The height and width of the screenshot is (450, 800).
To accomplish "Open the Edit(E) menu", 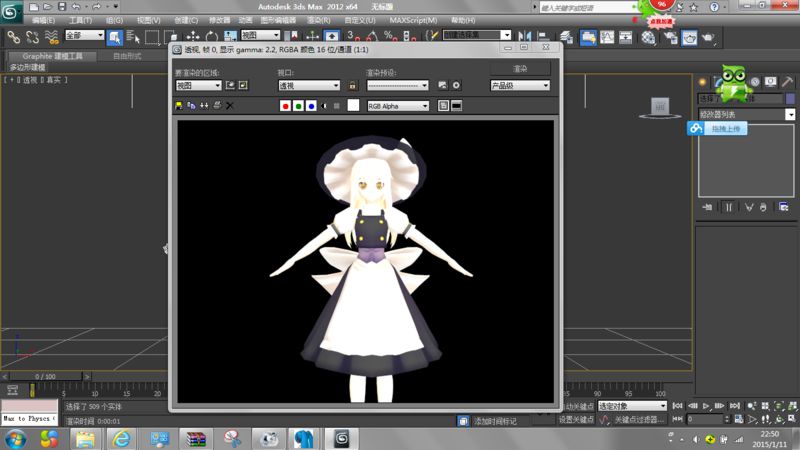I will (x=43, y=20).
